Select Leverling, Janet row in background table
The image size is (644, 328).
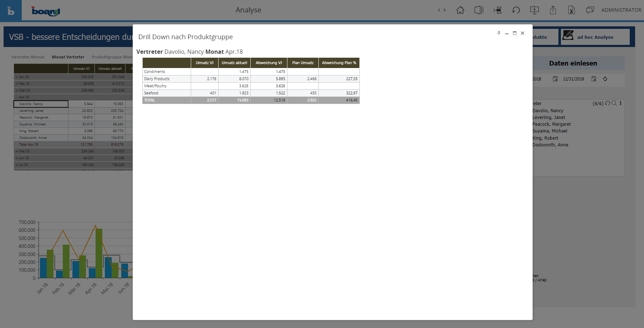(x=41, y=111)
